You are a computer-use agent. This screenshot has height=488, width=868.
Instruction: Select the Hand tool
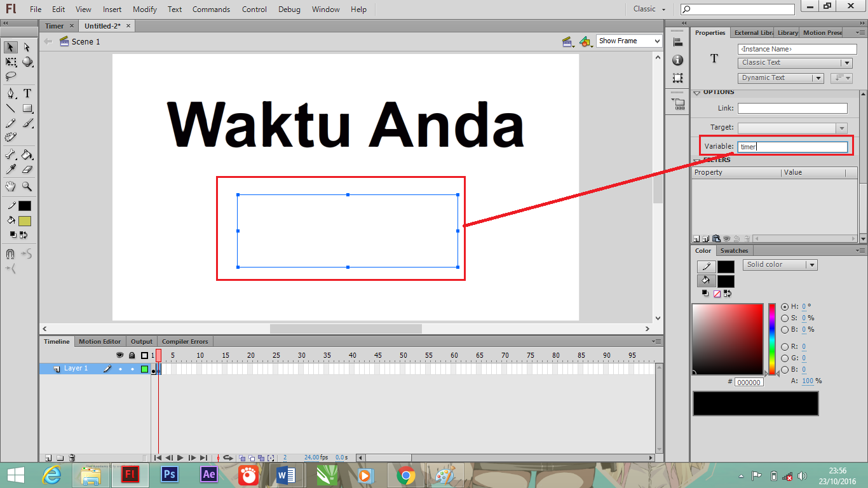[10, 186]
